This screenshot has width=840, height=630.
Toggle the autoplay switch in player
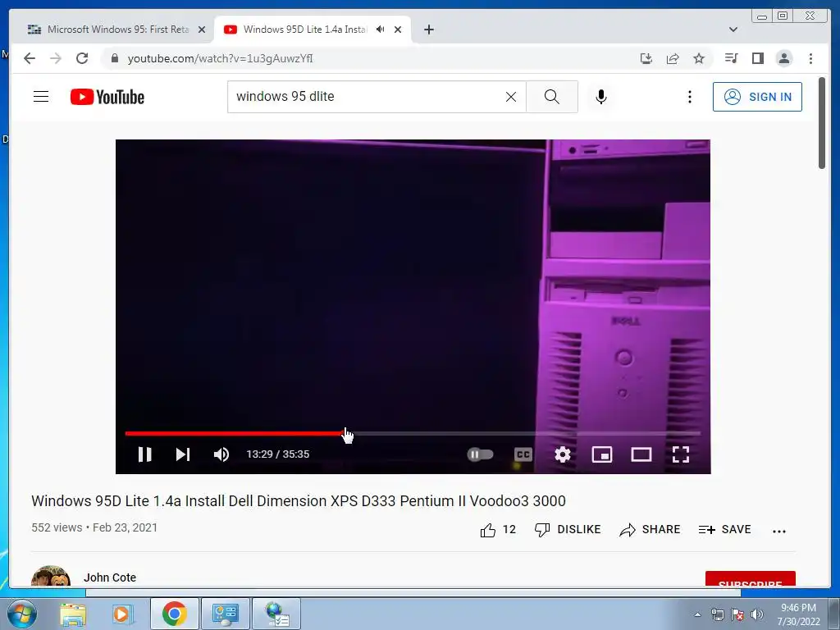tap(480, 454)
